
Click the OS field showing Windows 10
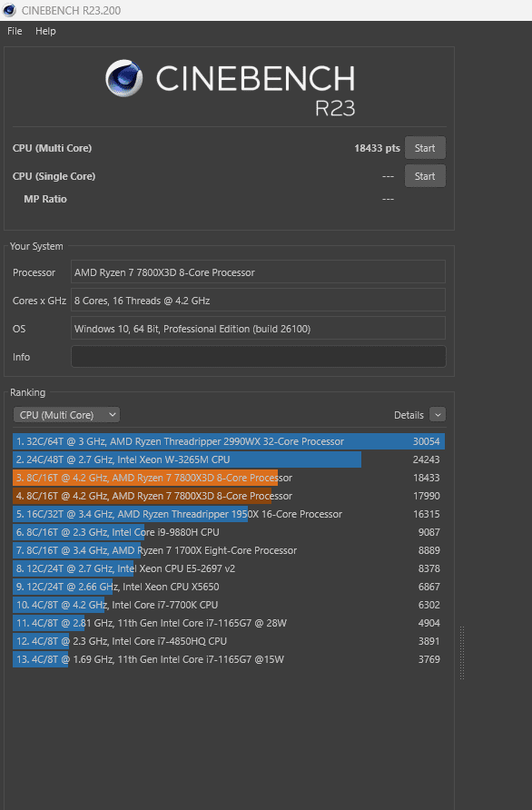point(258,329)
